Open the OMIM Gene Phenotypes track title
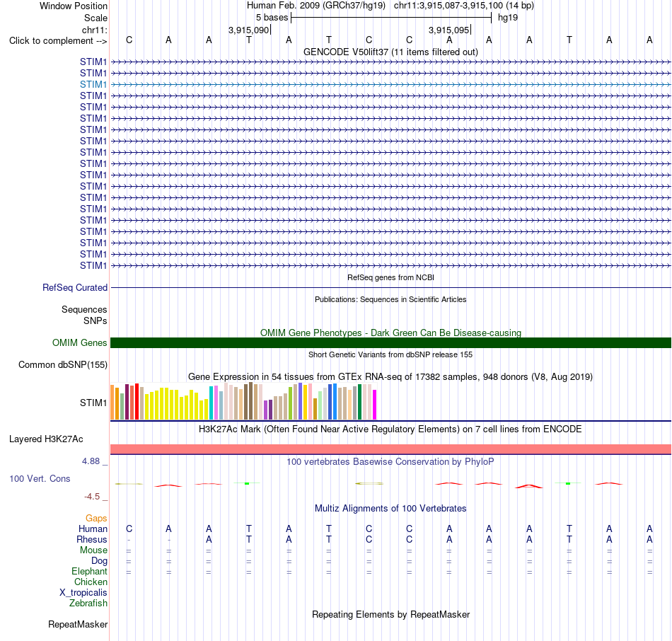 (390, 333)
